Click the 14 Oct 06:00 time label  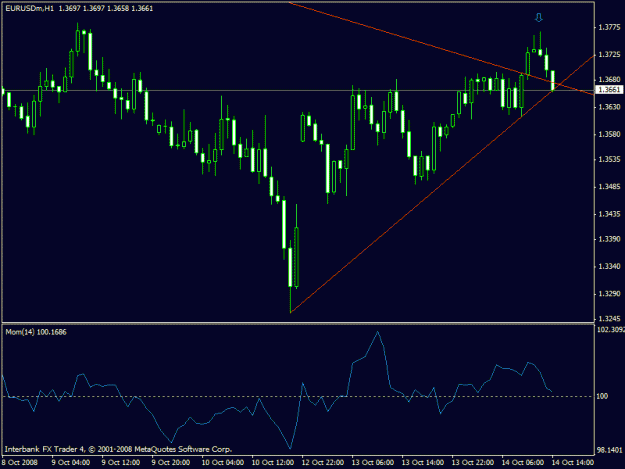tap(523, 462)
